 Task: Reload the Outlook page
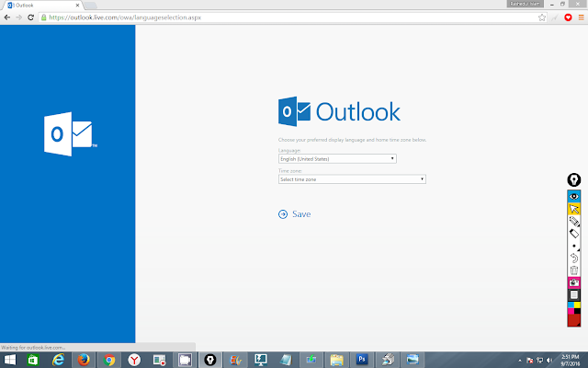point(30,17)
